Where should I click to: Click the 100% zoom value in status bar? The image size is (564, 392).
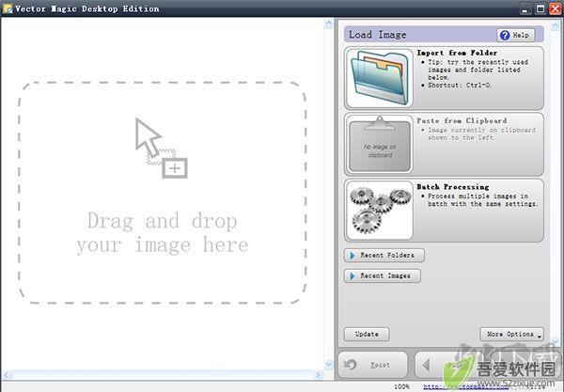(401, 387)
